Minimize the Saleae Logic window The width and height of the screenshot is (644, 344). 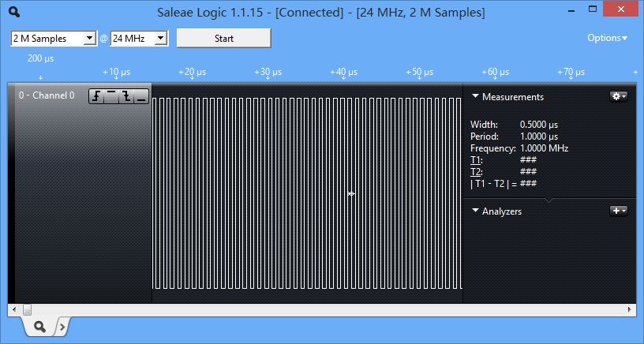click(x=571, y=9)
